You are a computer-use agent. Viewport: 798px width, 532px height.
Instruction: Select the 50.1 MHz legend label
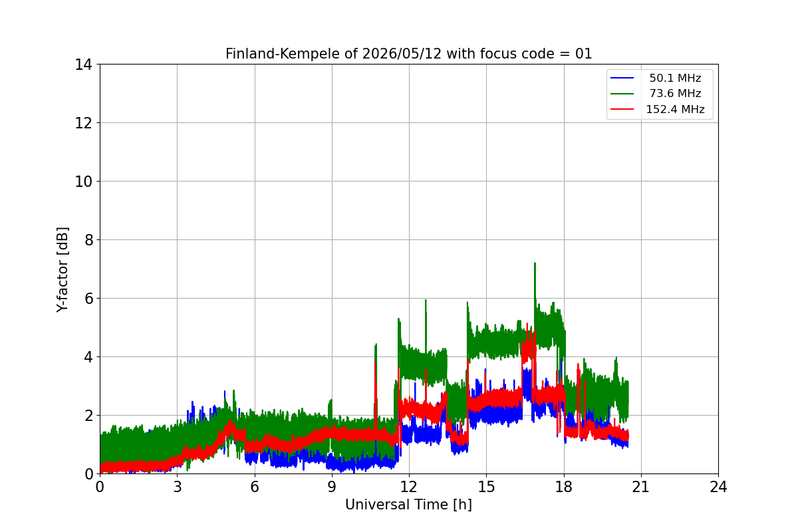675,78
